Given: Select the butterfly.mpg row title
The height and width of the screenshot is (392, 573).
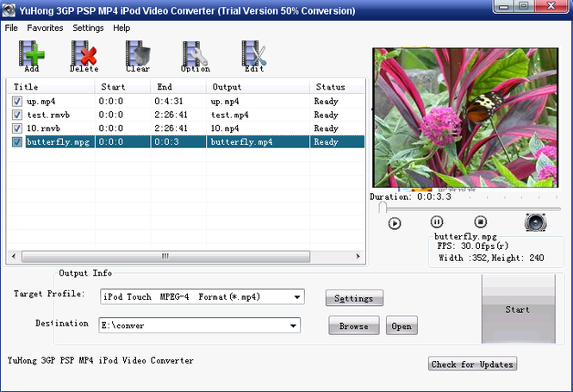Looking at the screenshot, I should (58, 142).
